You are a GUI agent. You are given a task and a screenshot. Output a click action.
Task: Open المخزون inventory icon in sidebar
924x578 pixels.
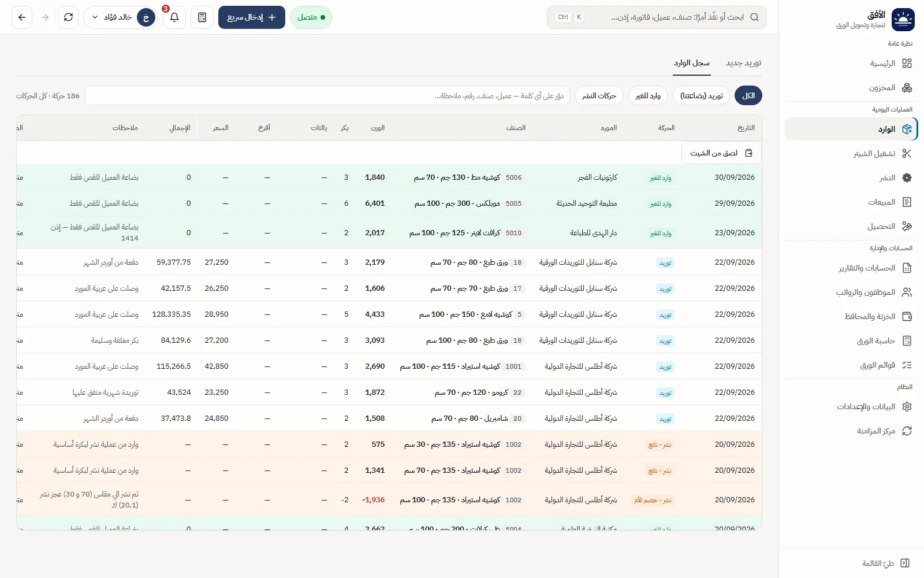coord(907,88)
